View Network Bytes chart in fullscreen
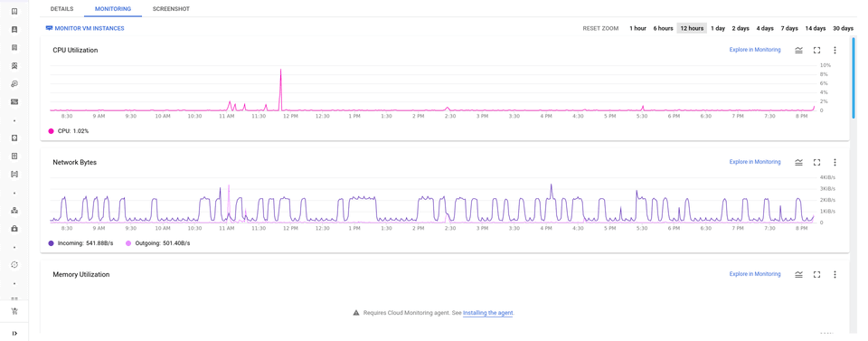The image size is (868, 341). [x=816, y=162]
